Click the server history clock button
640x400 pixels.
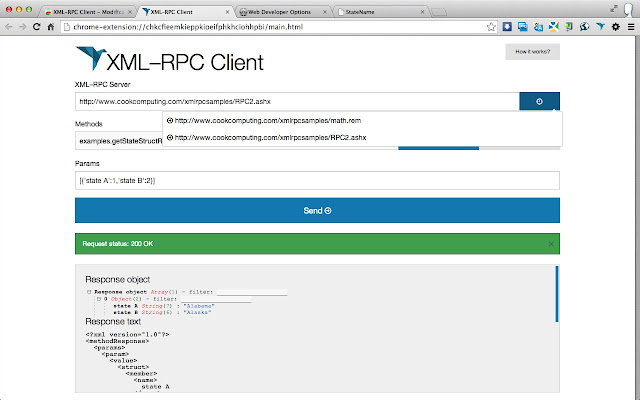point(539,101)
